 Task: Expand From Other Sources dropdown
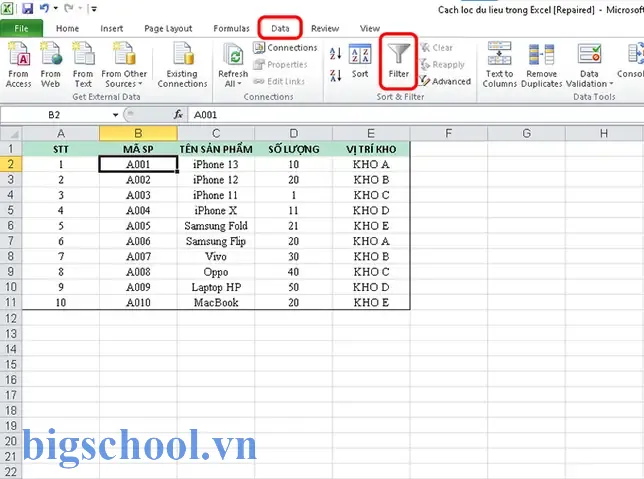click(140, 84)
